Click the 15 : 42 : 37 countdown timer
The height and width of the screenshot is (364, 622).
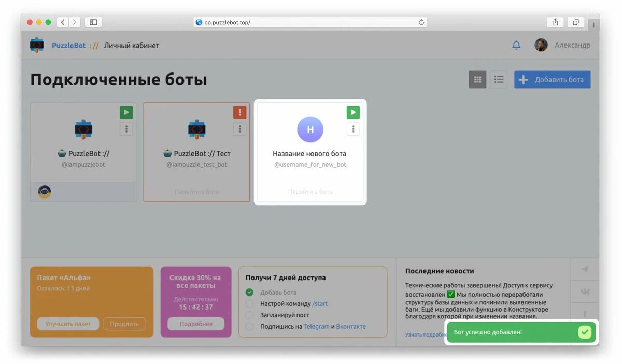196,307
